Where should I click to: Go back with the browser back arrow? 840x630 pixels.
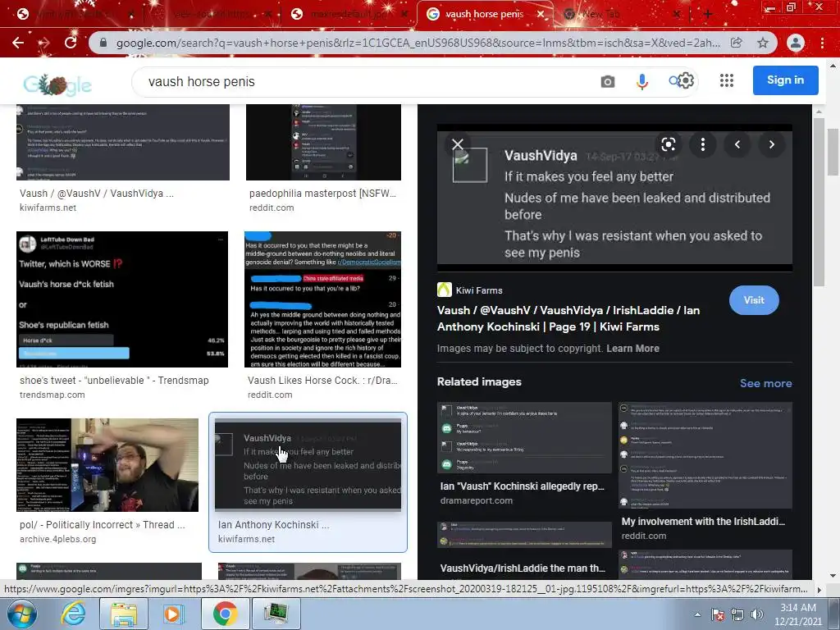(x=18, y=43)
